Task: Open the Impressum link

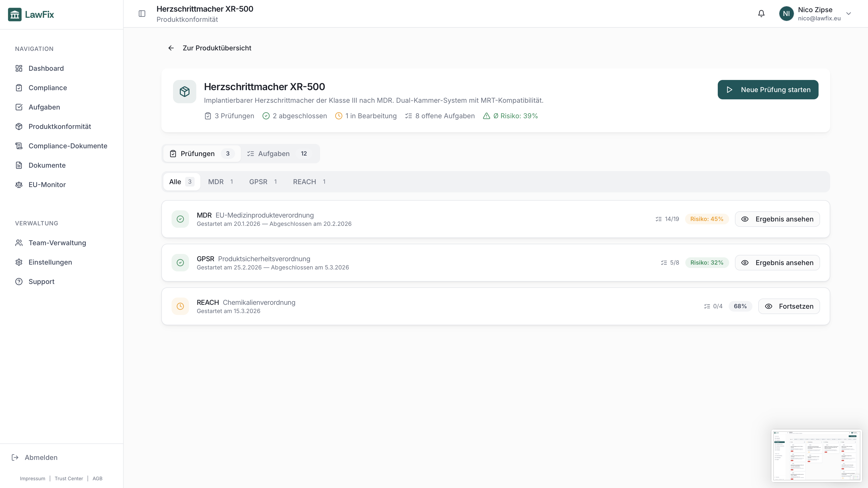Action: [32, 479]
